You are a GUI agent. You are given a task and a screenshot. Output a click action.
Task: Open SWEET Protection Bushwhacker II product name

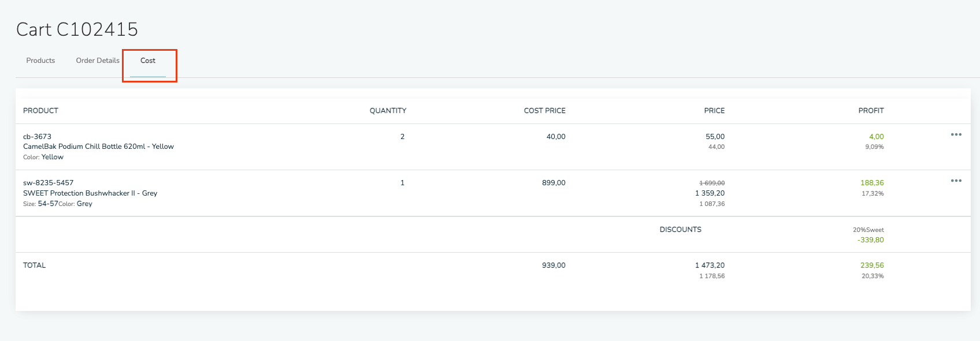(x=90, y=193)
